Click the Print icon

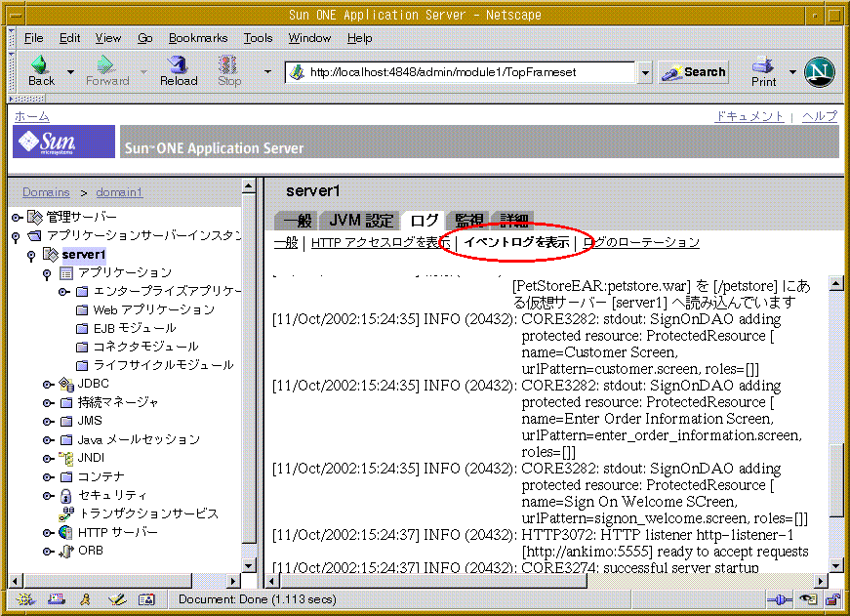(x=763, y=64)
